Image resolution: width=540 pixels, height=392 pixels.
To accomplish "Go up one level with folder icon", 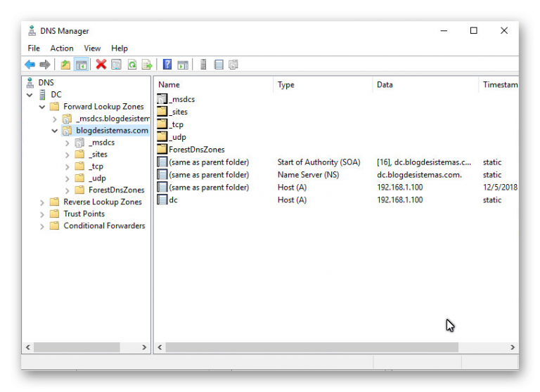I will [x=65, y=65].
